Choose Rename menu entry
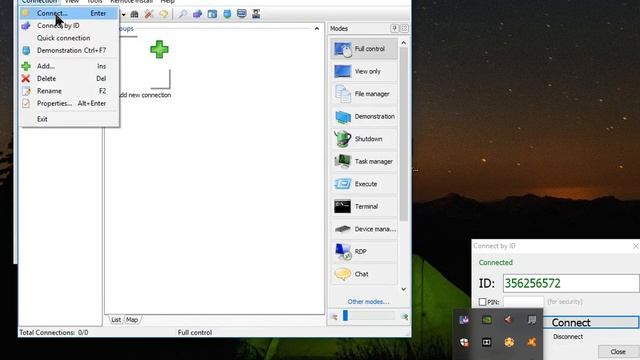The image size is (640, 360). pyautogui.click(x=69, y=91)
